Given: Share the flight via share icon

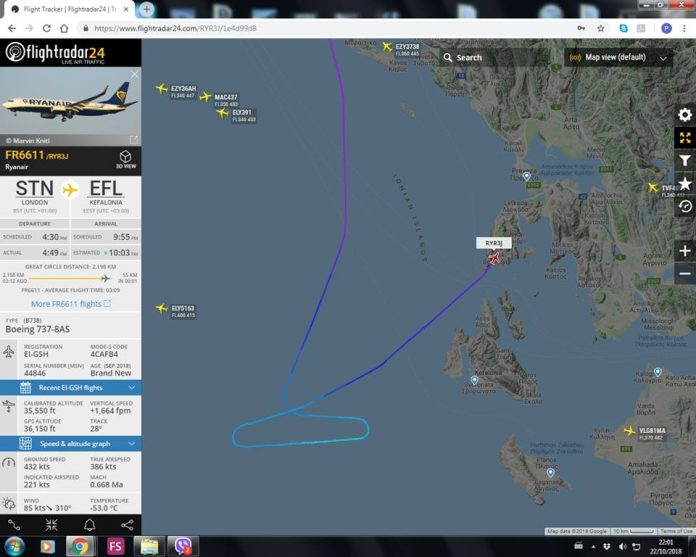Looking at the screenshot, I should (x=127, y=525).
